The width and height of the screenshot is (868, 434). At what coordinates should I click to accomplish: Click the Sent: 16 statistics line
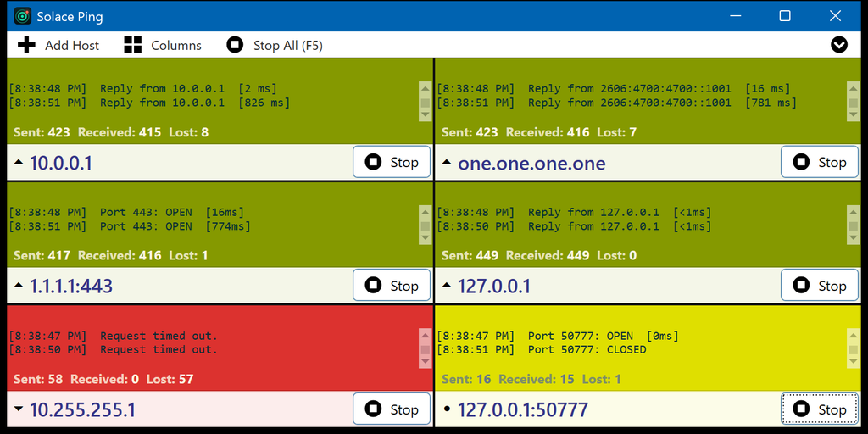[x=531, y=379]
